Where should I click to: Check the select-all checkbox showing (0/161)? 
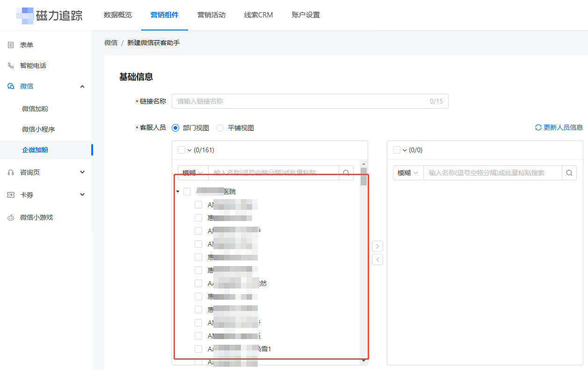[x=182, y=149]
